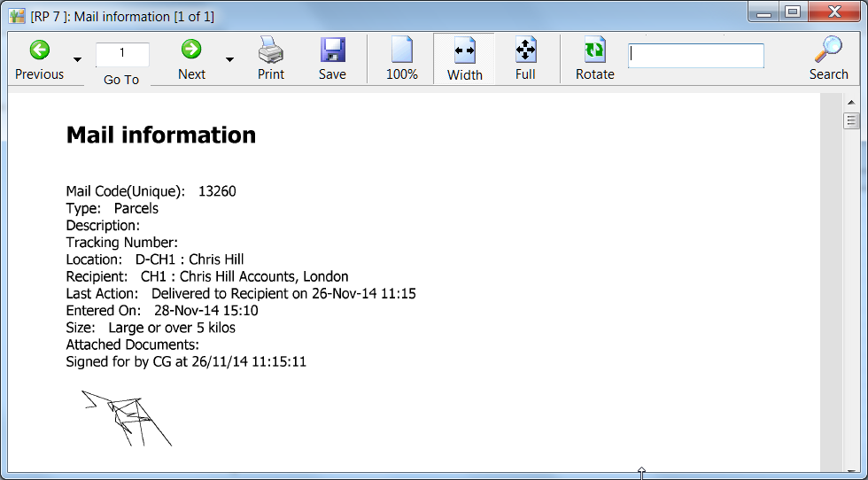Image resolution: width=868 pixels, height=480 pixels.
Task: Click the application icon in title bar
Action: (17, 16)
